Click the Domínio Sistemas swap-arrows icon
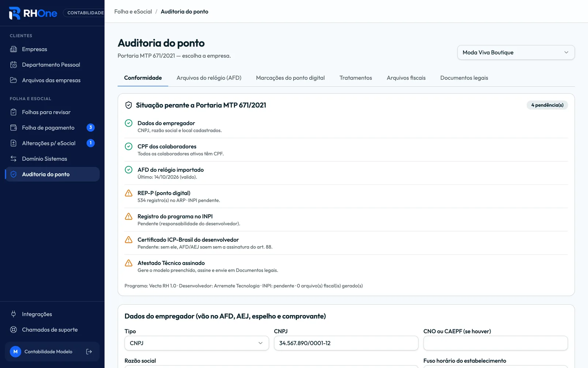 tap(14, 159)
